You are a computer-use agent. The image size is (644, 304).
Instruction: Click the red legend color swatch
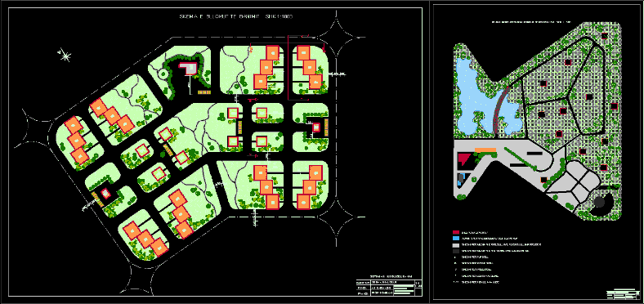[x=455, y=233]
